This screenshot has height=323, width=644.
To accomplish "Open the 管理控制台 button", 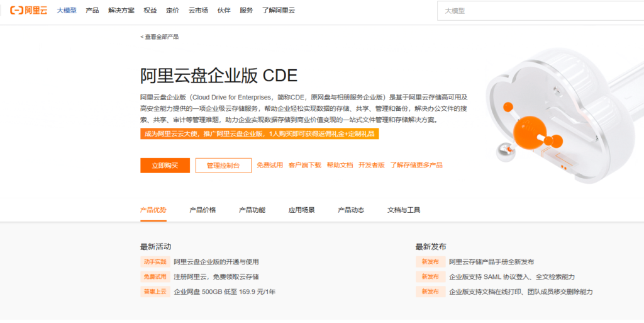I will point(223,165).
